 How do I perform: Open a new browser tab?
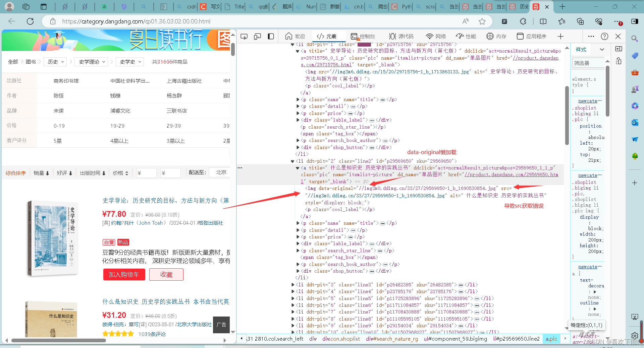[x=562, y=7]
